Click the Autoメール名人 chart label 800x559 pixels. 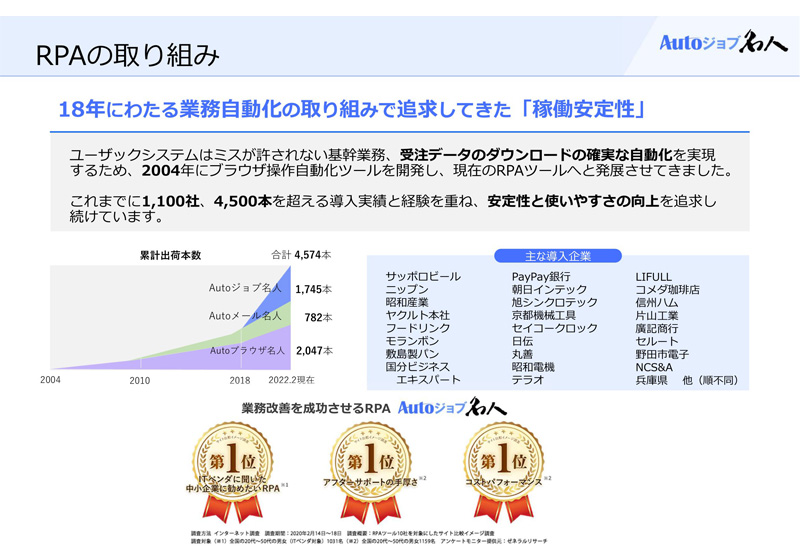(x=245, y=316)
